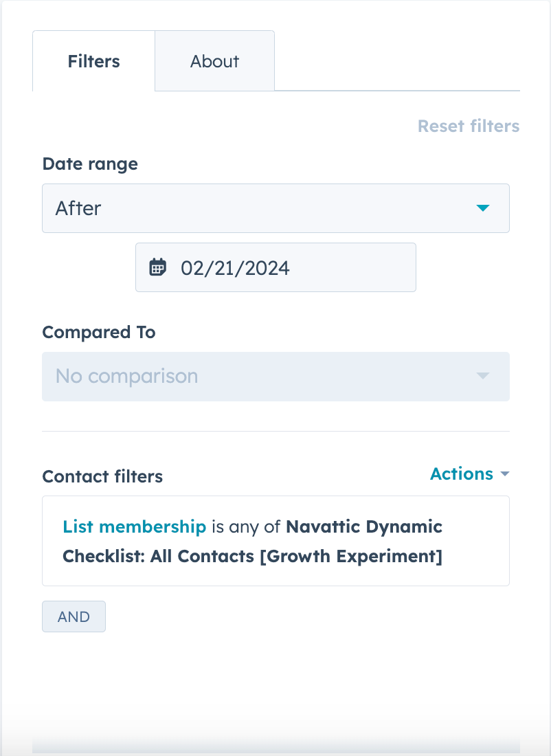Click the Reset filters link
551x756 pixels.
coord(468,126)
